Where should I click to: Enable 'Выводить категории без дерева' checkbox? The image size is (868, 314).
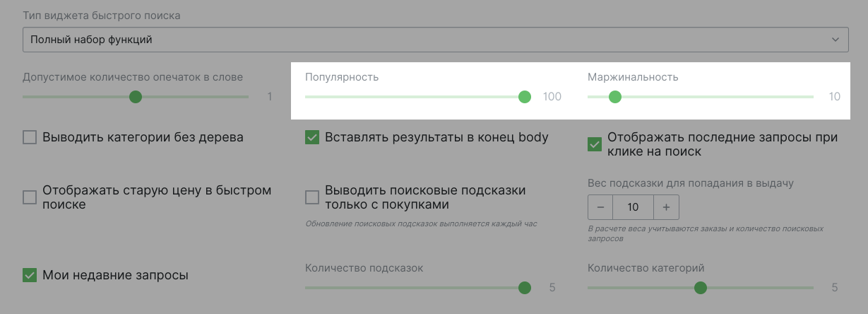pyautogui.click(x=30, y=137)
